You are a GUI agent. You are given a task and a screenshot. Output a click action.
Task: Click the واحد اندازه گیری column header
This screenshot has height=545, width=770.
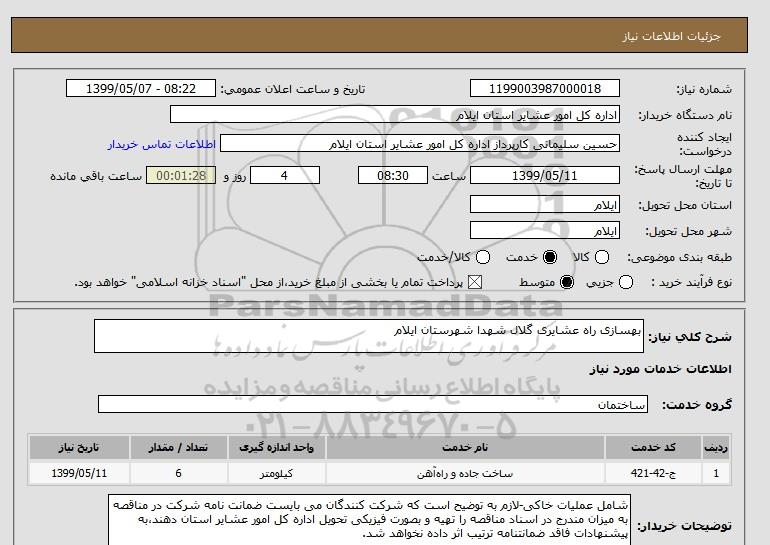click(x=276, y=447)
